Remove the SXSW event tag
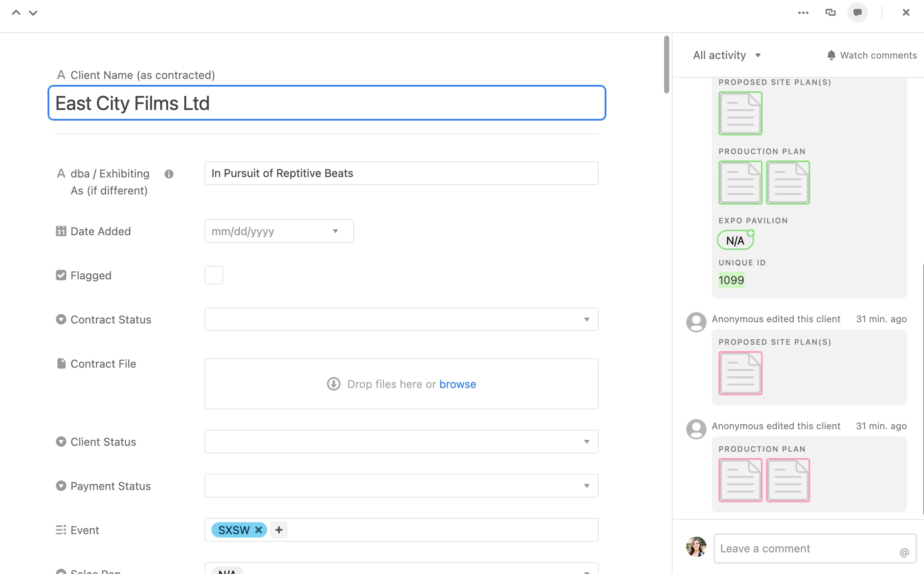Image resolution: width=924 pixels, height=574 pixels. click(258, 530)
